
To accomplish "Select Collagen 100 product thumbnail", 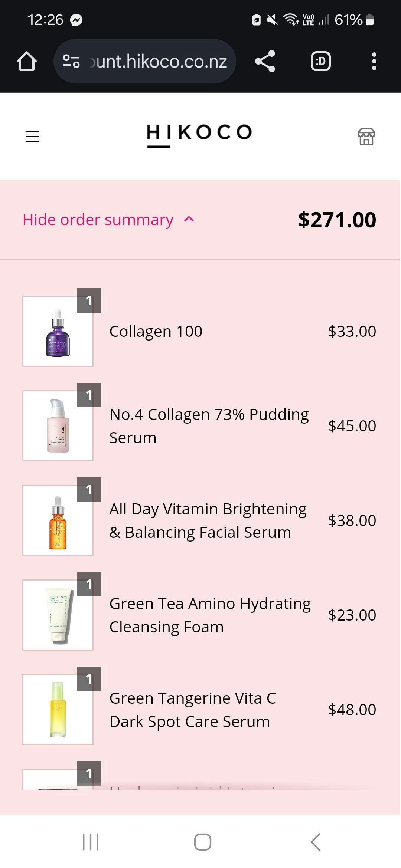I will (58, 331).
